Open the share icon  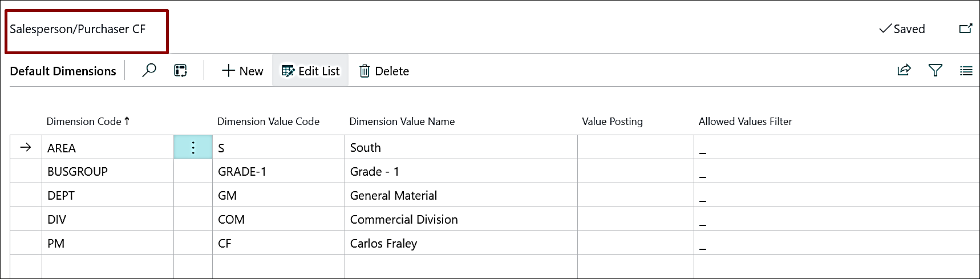[x=904, y=70]
